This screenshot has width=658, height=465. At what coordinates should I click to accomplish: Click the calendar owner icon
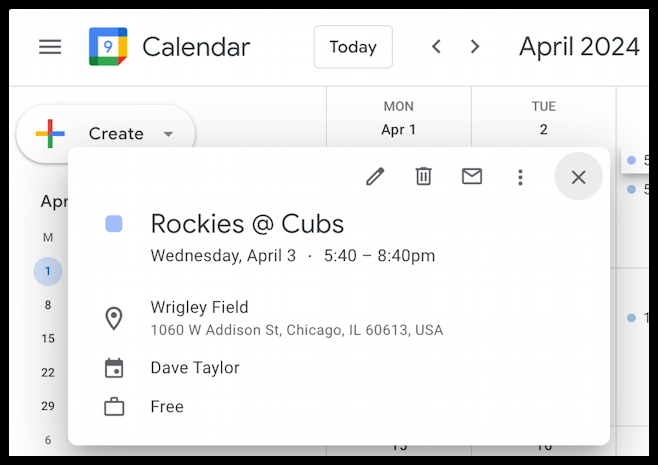[114, 368]
